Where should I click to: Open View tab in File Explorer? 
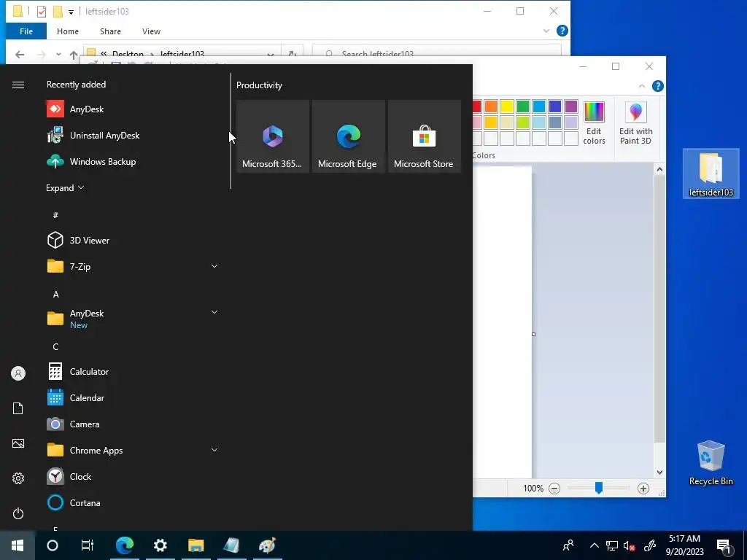(151, 31)
